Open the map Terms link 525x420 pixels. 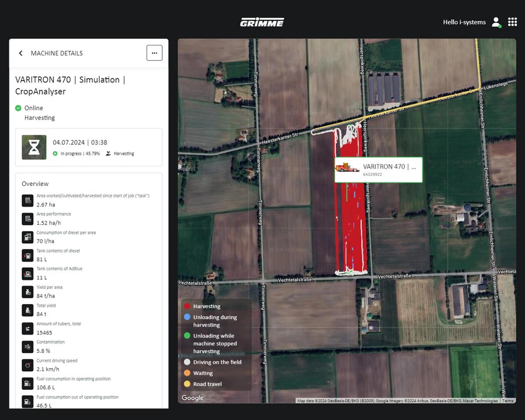point(507,401)
